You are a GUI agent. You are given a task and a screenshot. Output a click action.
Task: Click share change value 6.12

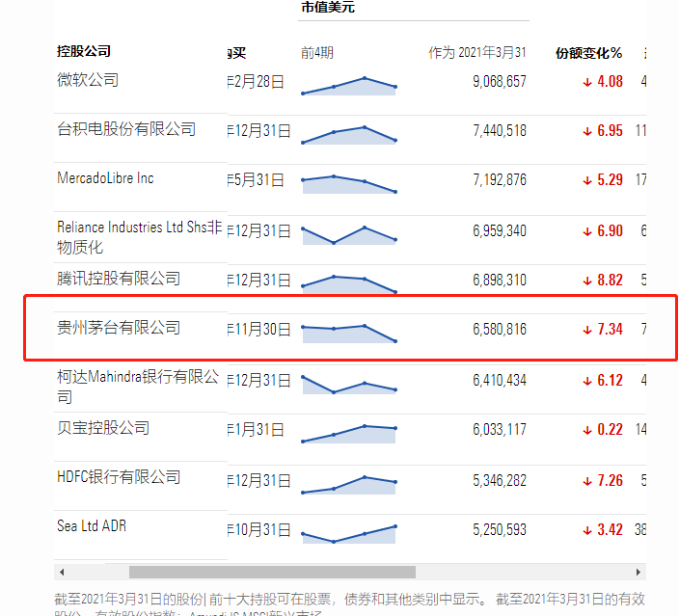(x=610, y=380)
